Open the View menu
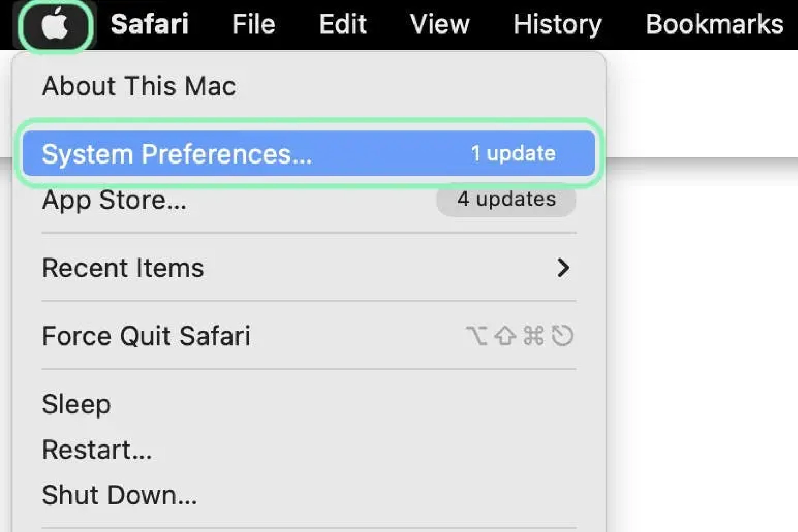The width and height of the screenshot is (798, 532). (x=440, y=24)
